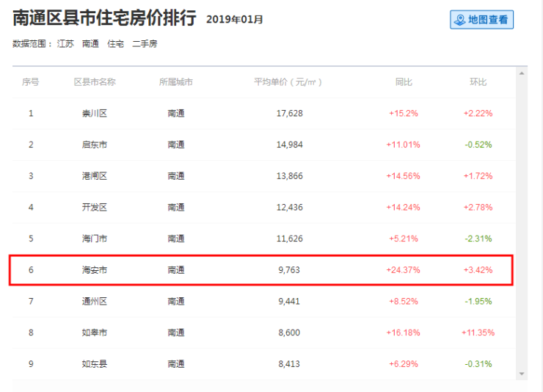Screen dimensions: 543x392
Task: Click the table's vertical scrollbar track
Action: click(522, 223)
